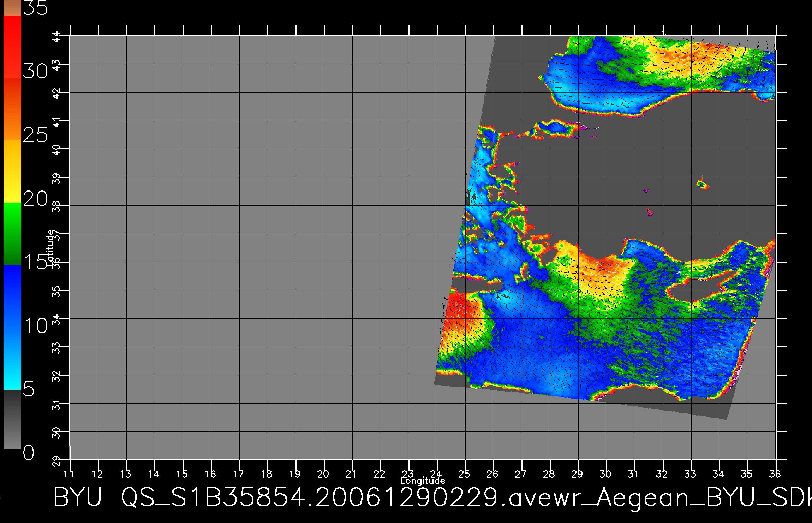Click longitude tick label 11
The height and width of the screenshot is (523, 812).
tap(68, 474)
